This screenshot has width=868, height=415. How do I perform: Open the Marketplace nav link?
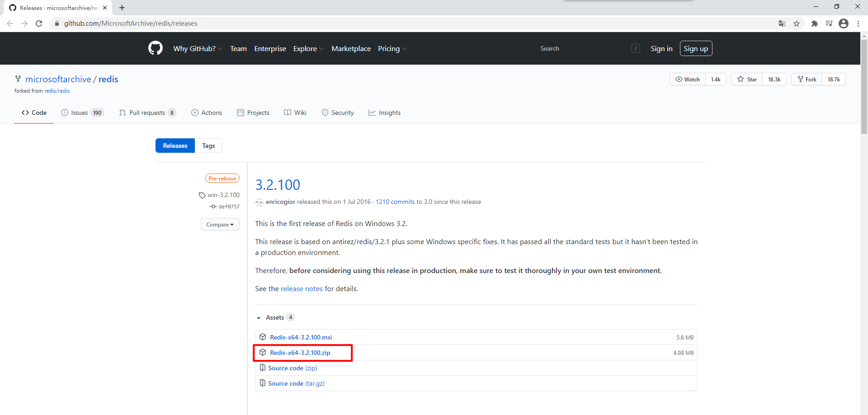tap(351, 48)
